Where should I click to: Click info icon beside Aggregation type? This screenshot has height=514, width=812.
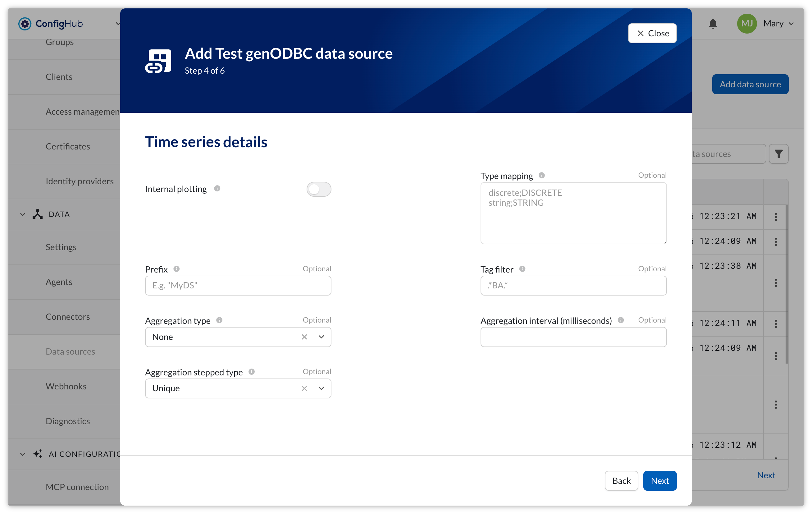[219, 320]
